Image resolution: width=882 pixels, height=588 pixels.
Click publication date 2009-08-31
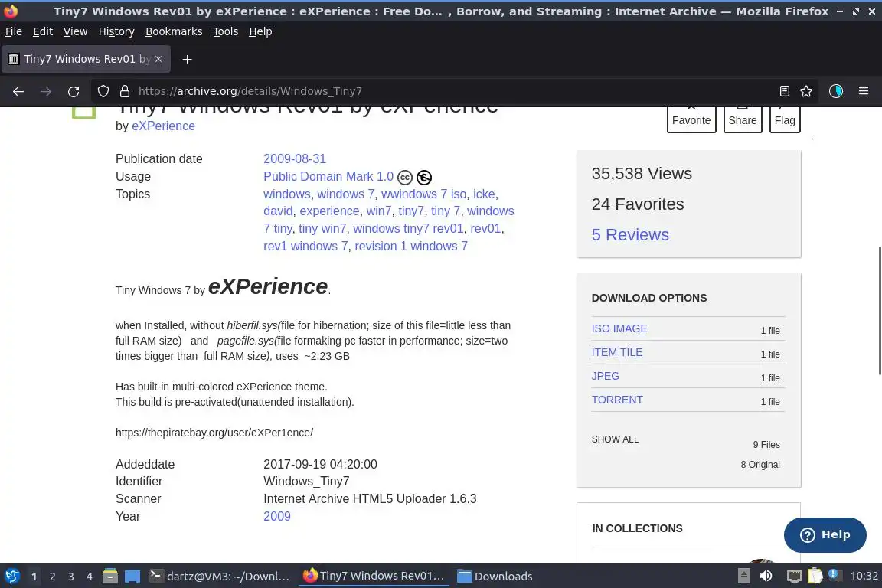point(295,158)
